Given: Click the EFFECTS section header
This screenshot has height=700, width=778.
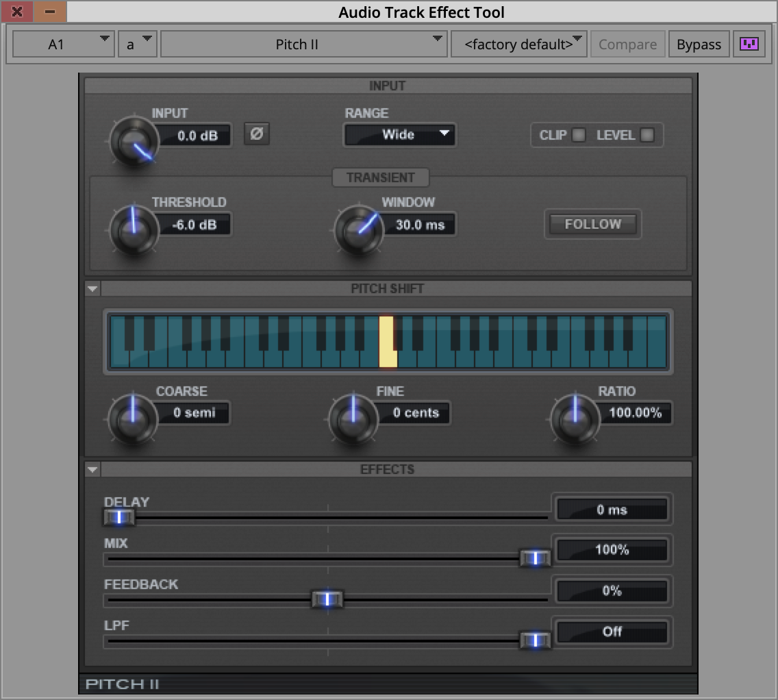Looking at the screenshot, I should click(x=387, y=469).
